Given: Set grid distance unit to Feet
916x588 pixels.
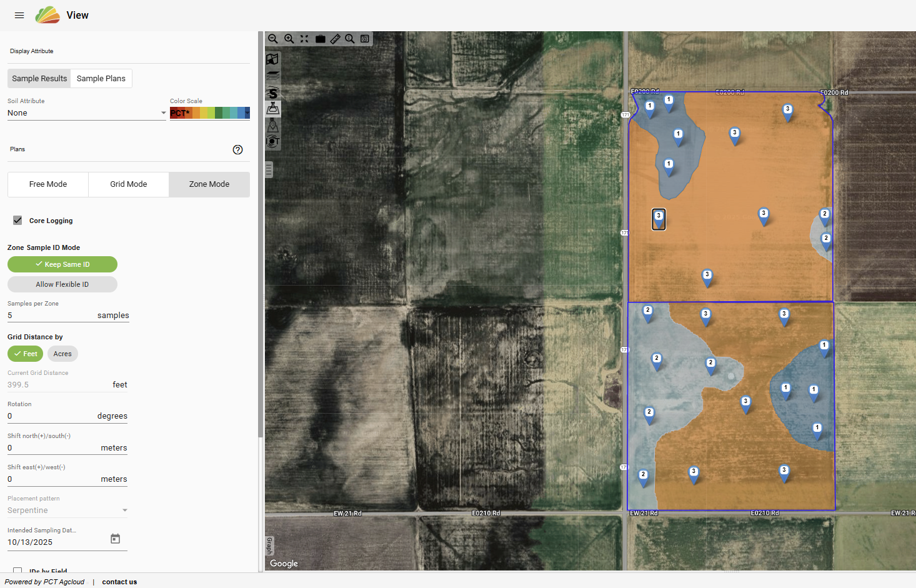Looking at the screenshot, I should [26, 354].
